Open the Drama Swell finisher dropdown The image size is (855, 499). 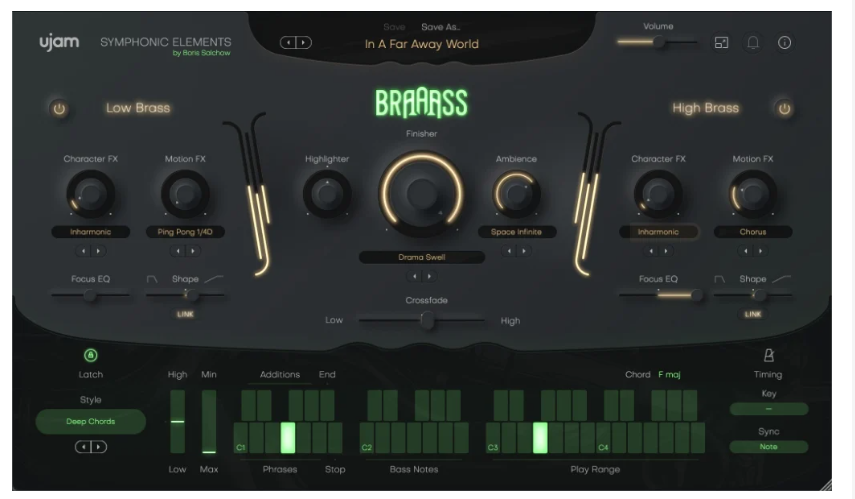point(422,257)
